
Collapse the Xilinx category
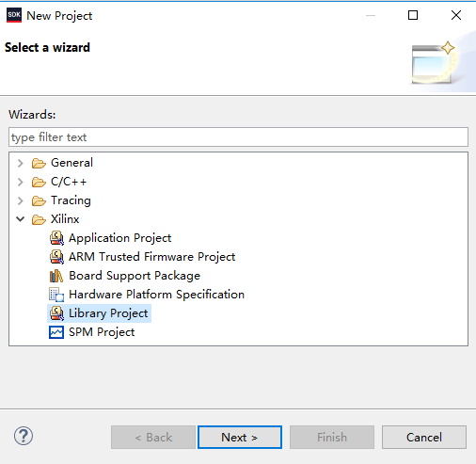click(21, 219)
